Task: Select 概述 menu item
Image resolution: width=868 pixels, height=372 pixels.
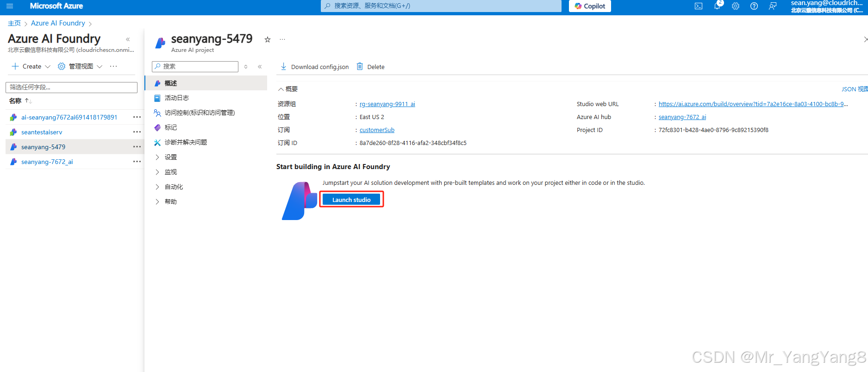Action: [x=206, y=83]
